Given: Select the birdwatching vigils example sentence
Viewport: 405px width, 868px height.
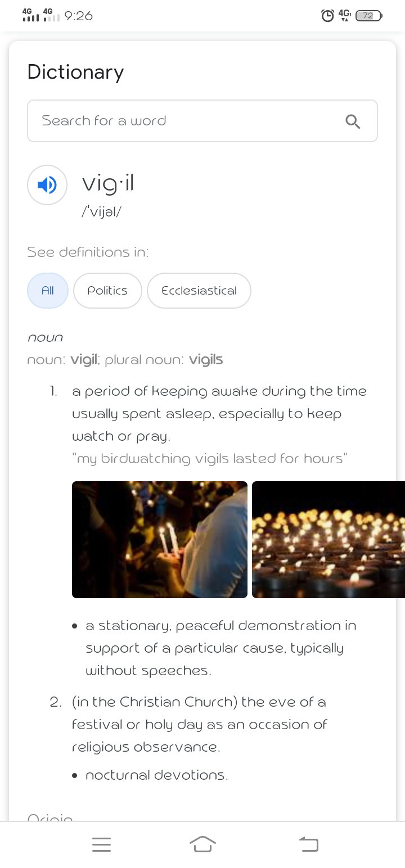Looking at the screenshot, I should pos(210,459).
